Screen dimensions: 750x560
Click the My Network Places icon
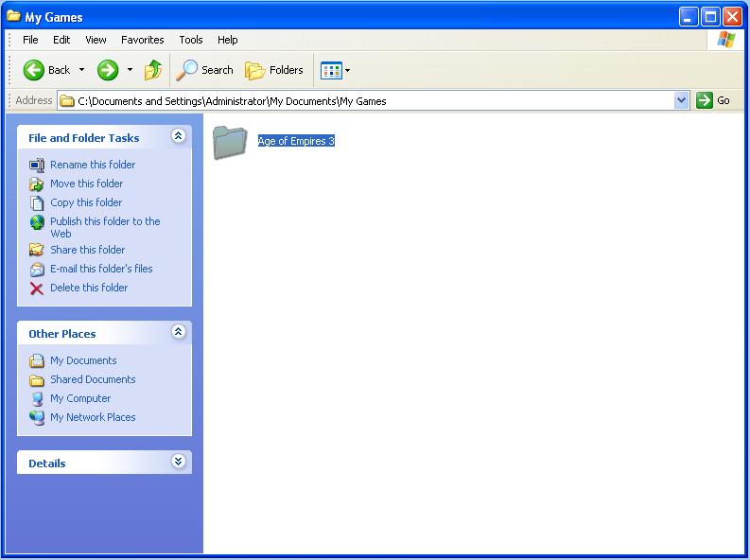[x=37, y=418]
